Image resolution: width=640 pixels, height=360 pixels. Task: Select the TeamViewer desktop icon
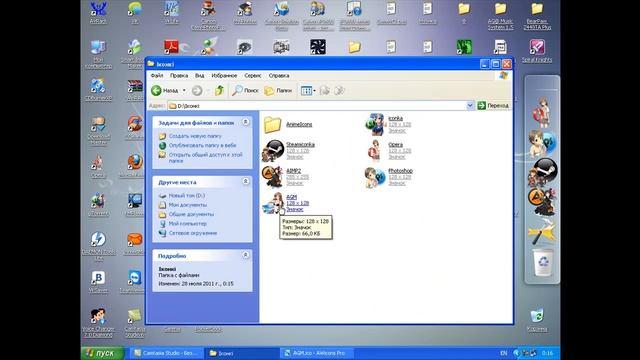coord(134,282)
